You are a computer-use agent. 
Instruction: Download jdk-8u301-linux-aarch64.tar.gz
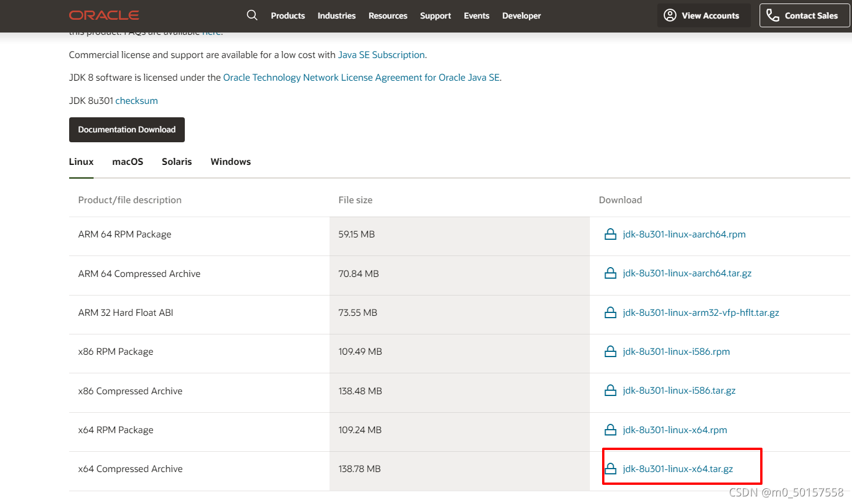pos(687,273)
